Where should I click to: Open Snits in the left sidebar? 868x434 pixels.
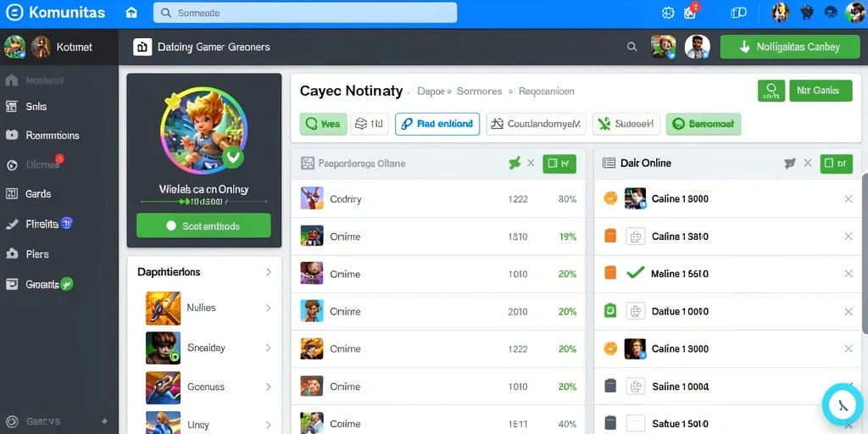tap(26, 107)
